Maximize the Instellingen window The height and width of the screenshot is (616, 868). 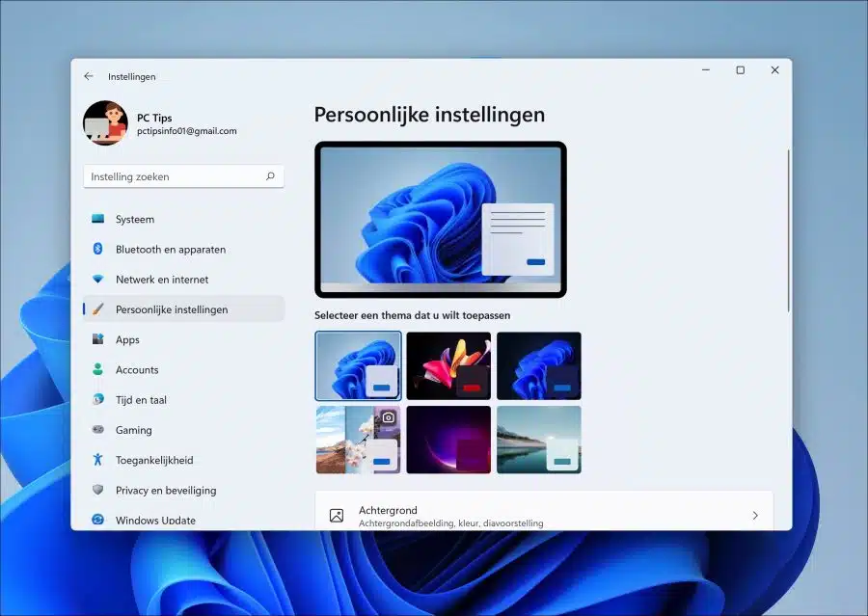tap(740, 70)
